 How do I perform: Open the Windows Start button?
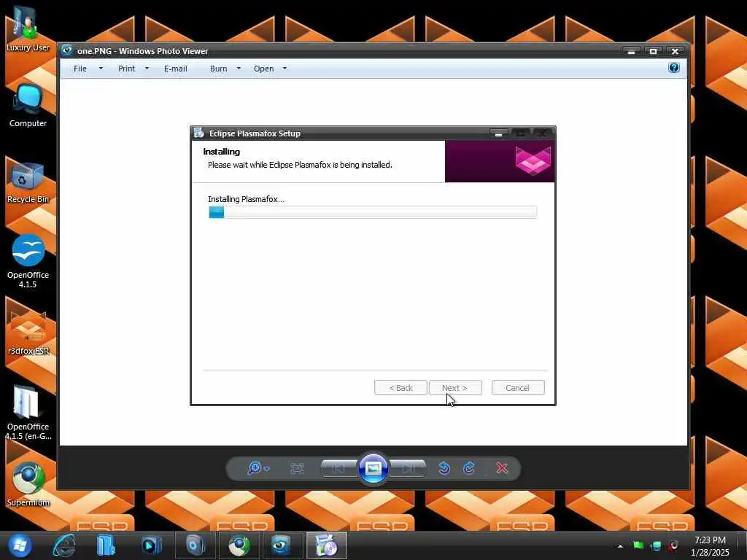19,545
